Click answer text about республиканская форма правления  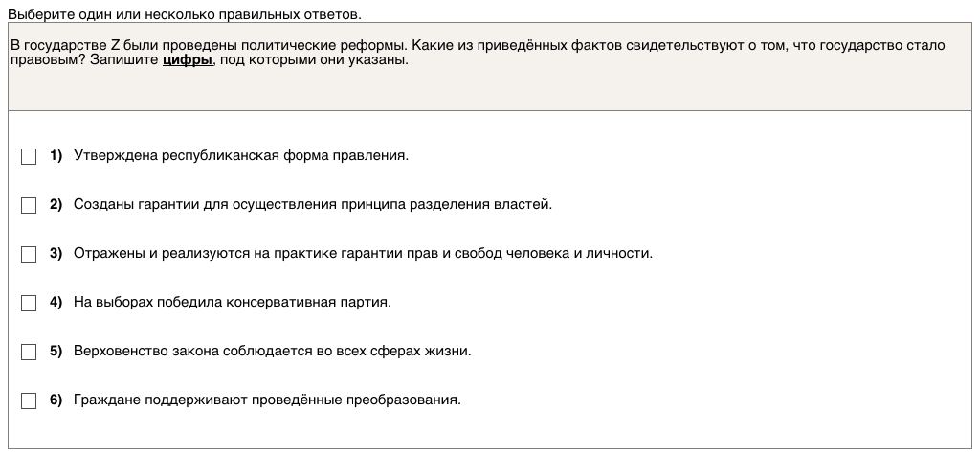pyautogui.click(x=240, y=155)
